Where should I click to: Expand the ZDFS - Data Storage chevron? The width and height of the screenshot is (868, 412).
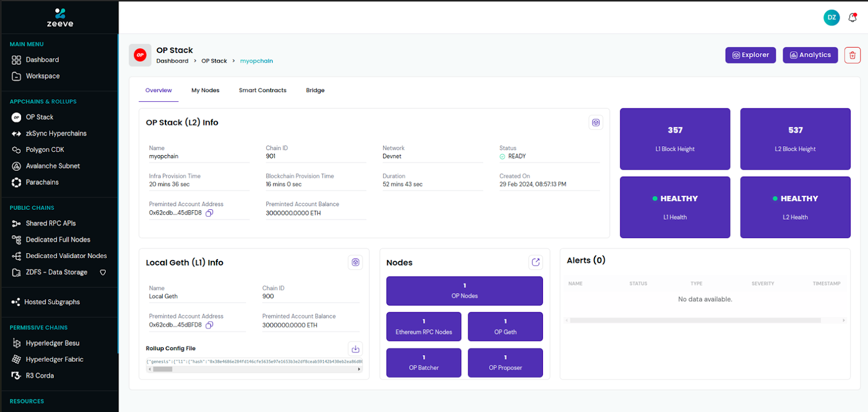pos(103,272)
